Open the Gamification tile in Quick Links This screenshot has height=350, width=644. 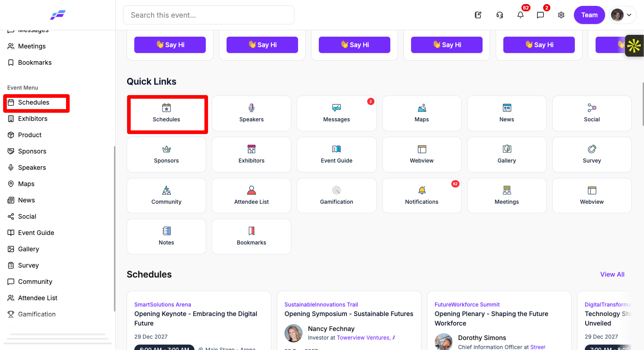point(336,196)
